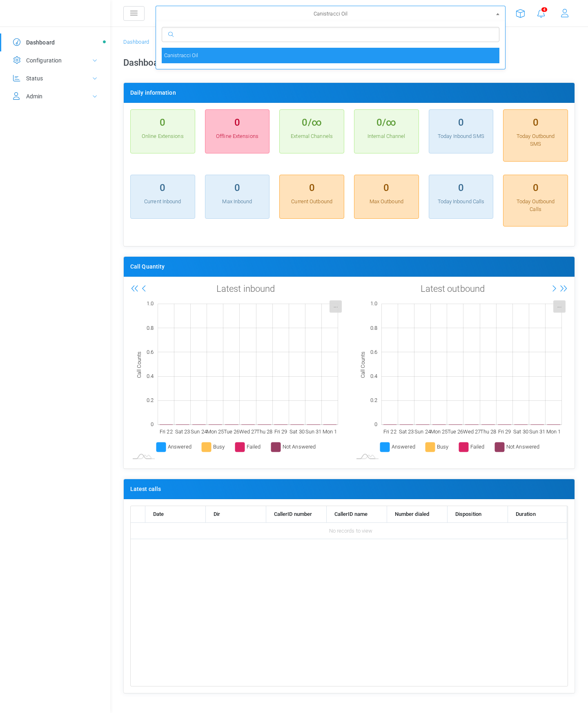Open Dashboard in sidebar menu
Screen dimensions: 588x713
point(55,42)
